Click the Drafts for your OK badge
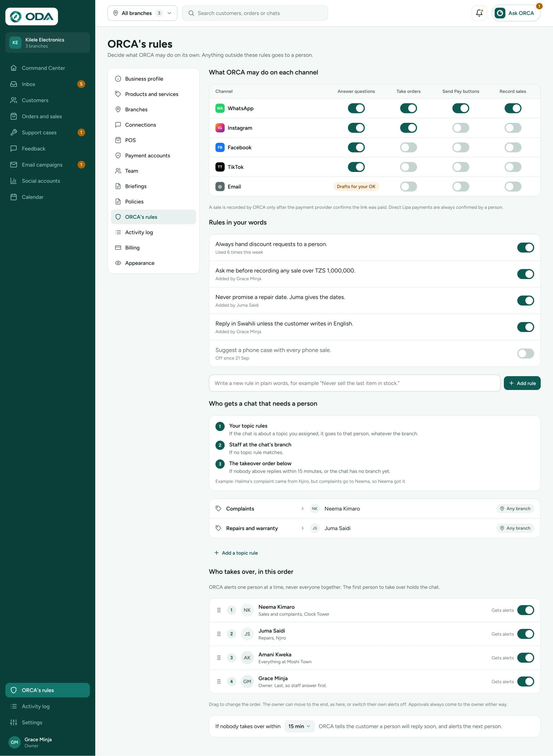Screen dimensions: 553x756 coord(356,187)
